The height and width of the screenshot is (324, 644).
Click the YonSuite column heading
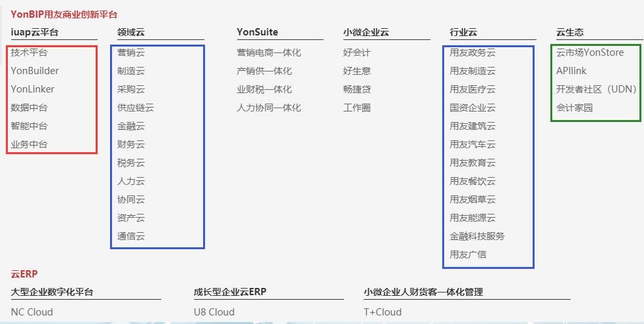(x=257, y=32)
